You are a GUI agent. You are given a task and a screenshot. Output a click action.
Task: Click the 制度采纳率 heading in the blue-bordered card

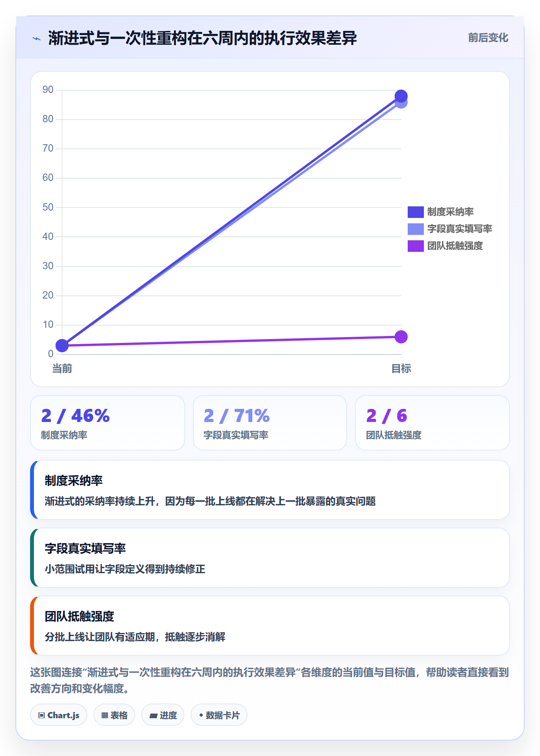coord(74,481)
